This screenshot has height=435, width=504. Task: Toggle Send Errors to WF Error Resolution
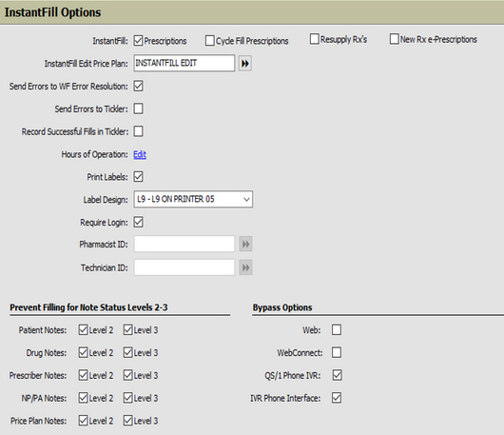point(139,86)
